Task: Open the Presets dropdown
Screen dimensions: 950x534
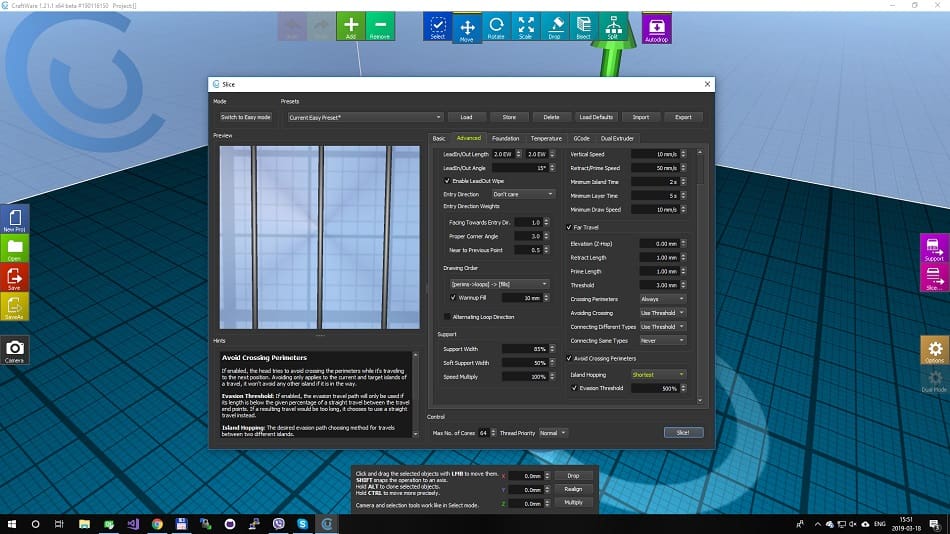Action: click(365, 117)
